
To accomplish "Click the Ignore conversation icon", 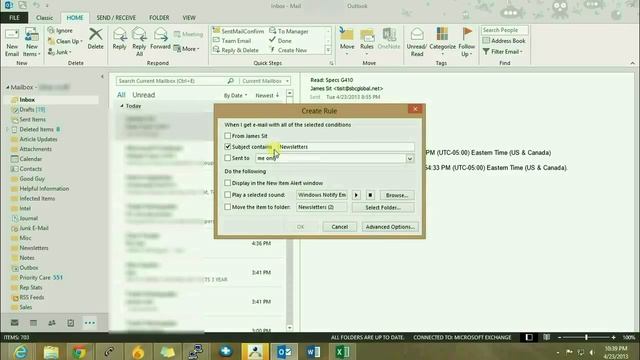I will (51, 31).
